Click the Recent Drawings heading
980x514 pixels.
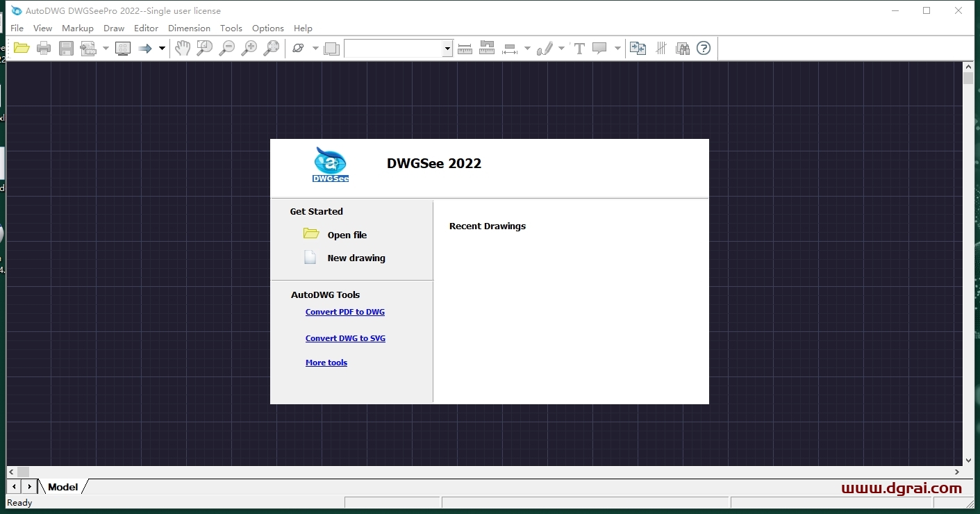[488, 226]
